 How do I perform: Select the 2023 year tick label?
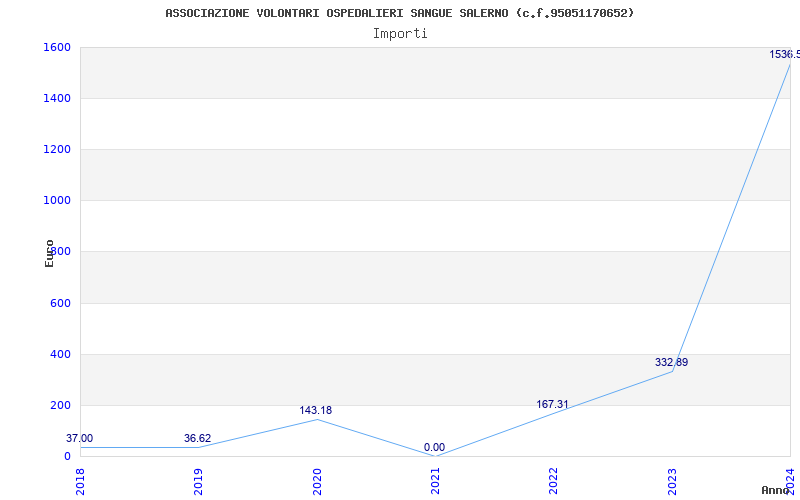(x=672, y=480)
